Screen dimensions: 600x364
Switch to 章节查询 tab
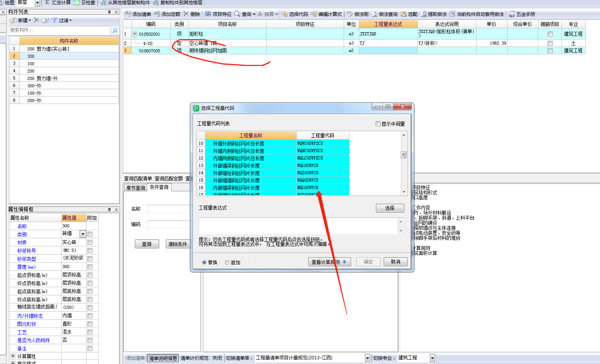(136, 188)
